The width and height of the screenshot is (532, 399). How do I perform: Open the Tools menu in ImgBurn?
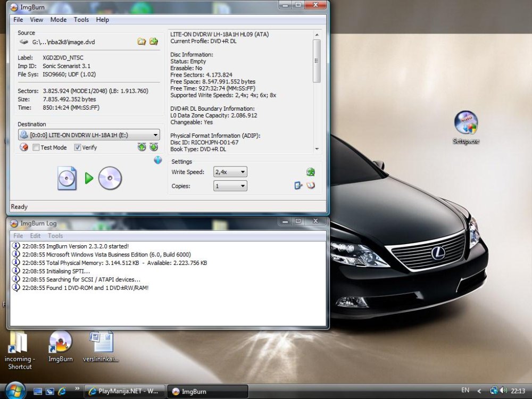click(81, 20)
